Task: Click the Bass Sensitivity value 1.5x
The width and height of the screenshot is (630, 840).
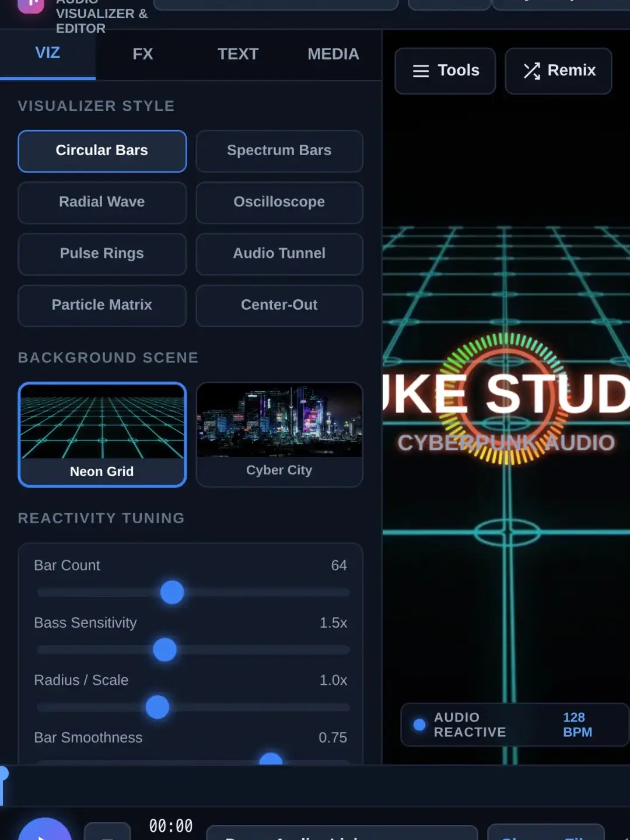Action: click(x=333, y=622)
